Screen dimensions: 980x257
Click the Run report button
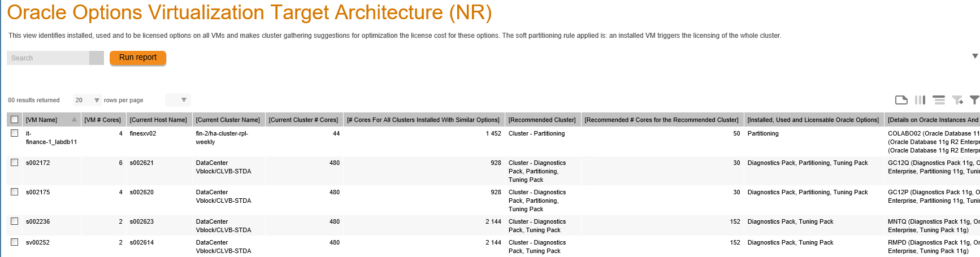coord(138,58)
